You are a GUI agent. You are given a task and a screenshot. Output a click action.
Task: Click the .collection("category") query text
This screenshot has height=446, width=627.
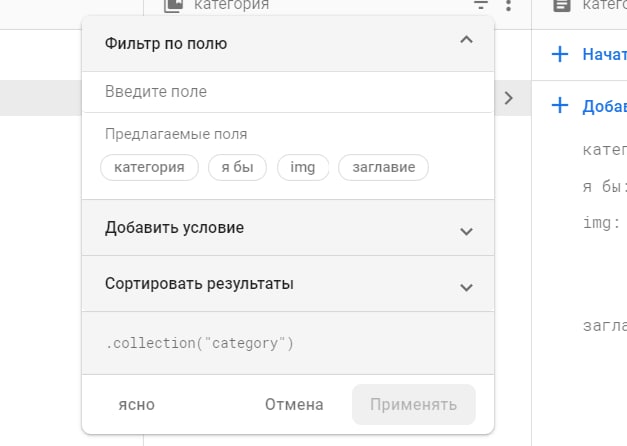(200, 343)
